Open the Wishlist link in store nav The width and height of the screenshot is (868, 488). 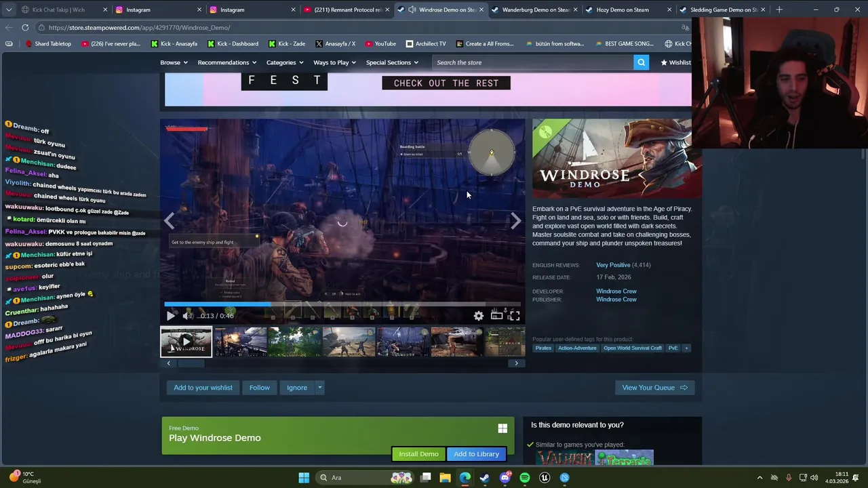coord(675,62)
